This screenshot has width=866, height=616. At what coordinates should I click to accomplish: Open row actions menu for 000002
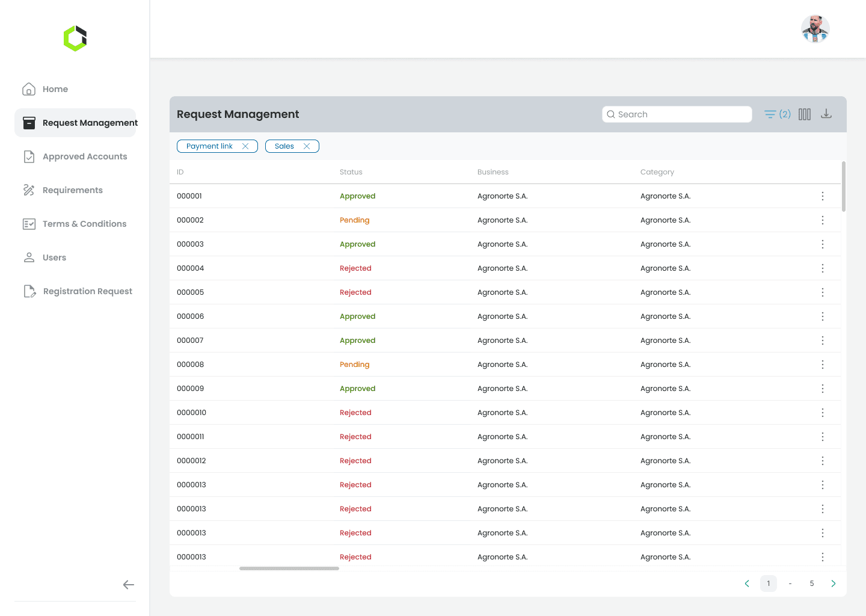[x=823, y=220]
